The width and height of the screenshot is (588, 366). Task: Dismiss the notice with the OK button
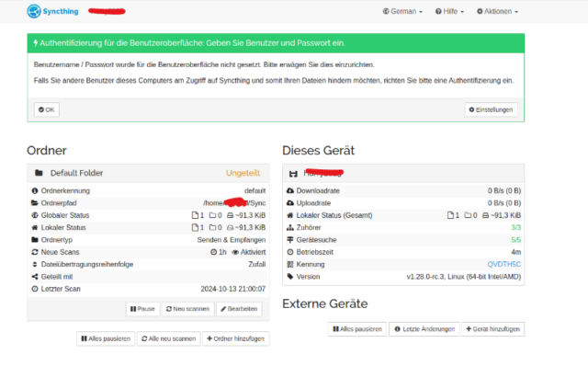tap(47, 109)
